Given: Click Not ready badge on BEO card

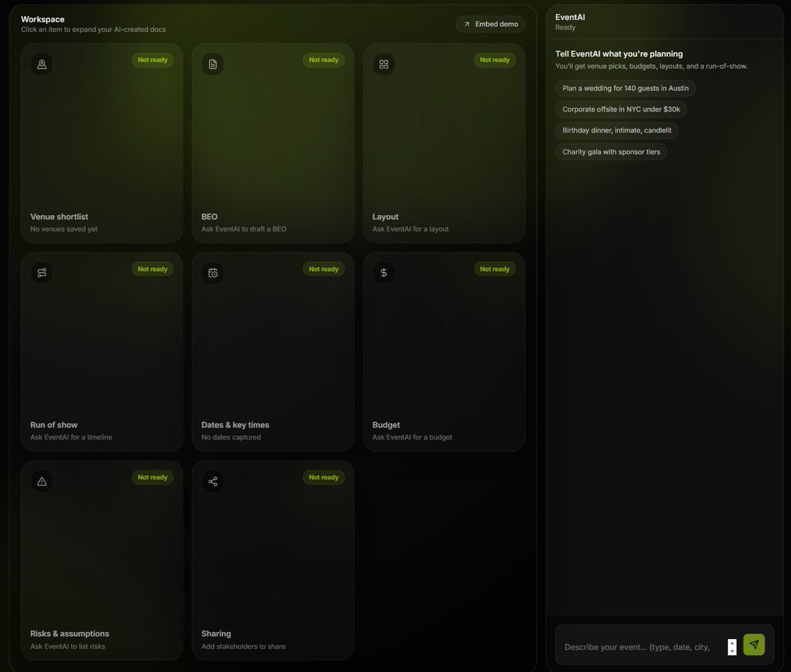Looking at the screenshot, I should (x=324, y=60).
